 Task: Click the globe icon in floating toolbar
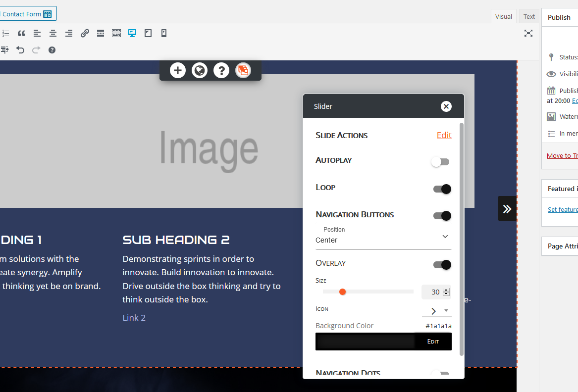(199, 70)
